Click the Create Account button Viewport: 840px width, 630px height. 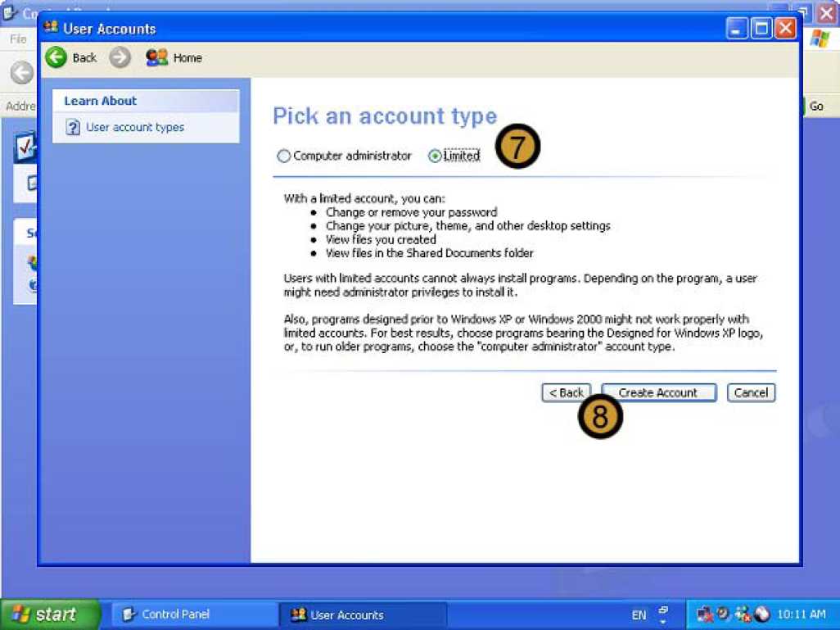[x=658, y=392]
